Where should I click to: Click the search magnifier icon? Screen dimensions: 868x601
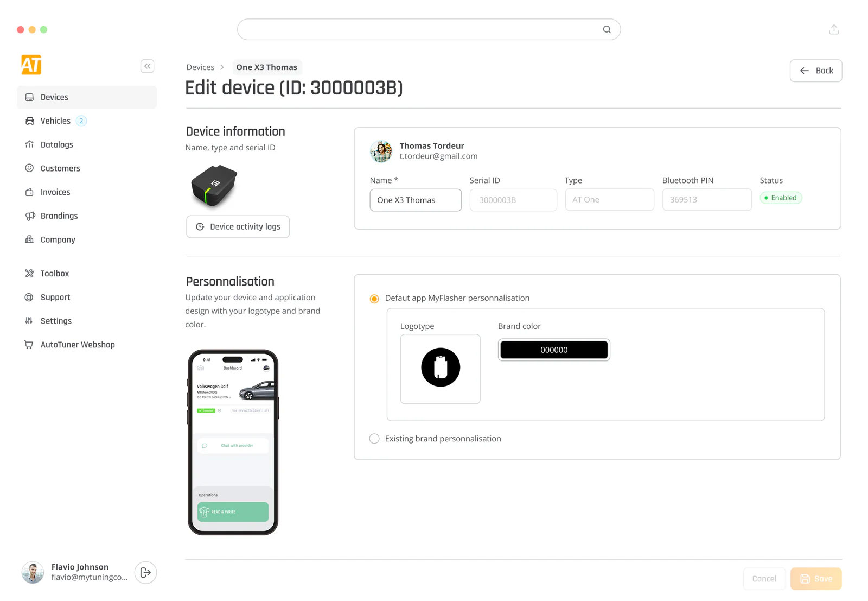click(x=607, y=29)
